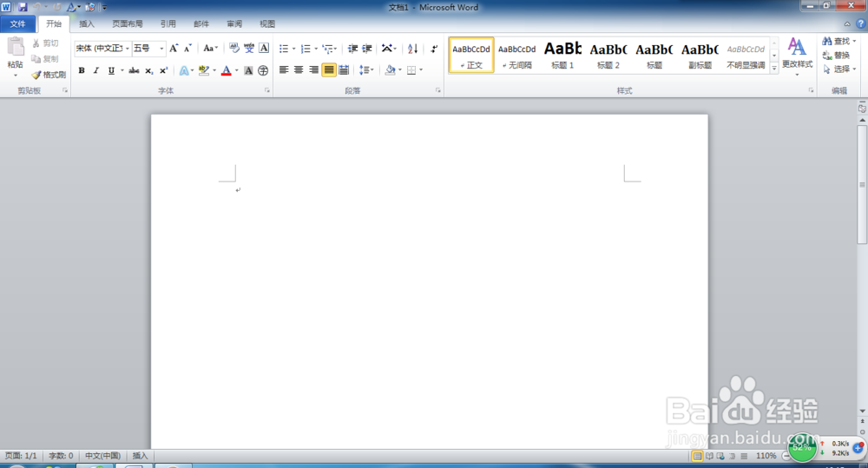The image size is (868, 468).
Task: Click the Save icon in quick access toolbar
Action: coord(23,7)
